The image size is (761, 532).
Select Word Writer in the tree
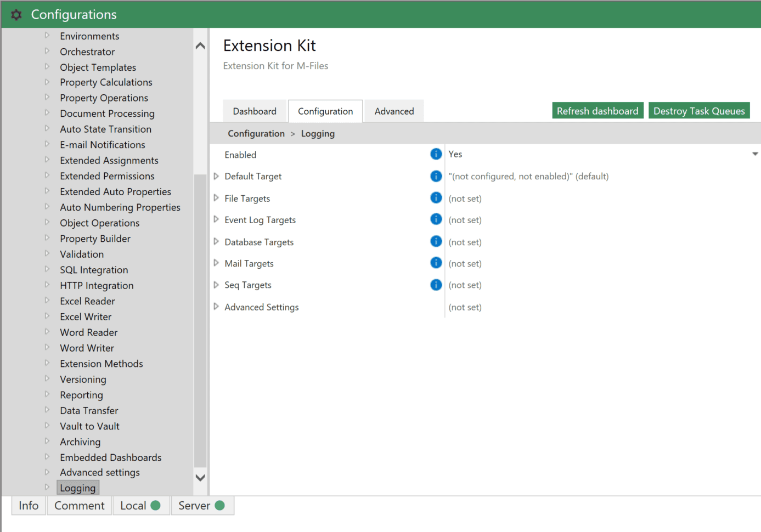click(x=87, y=348)
